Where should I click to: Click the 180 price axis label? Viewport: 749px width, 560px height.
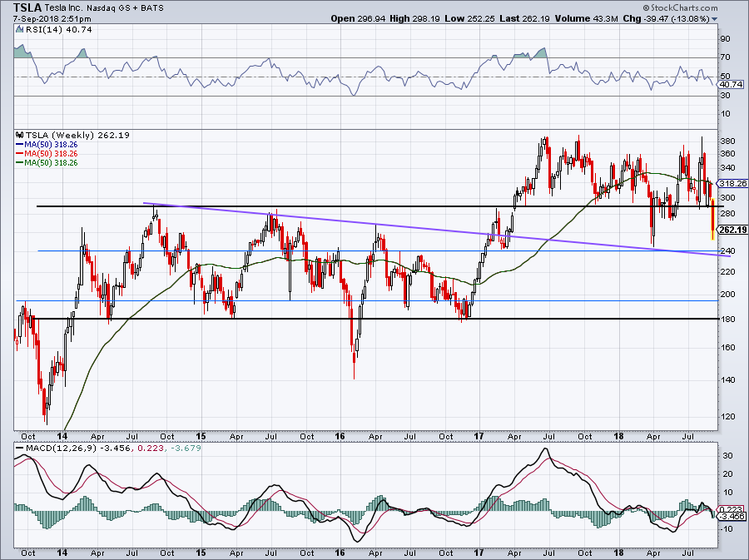727,319
